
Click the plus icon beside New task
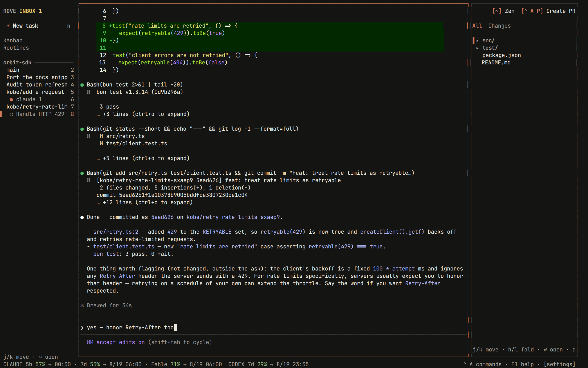coord(8,26)
